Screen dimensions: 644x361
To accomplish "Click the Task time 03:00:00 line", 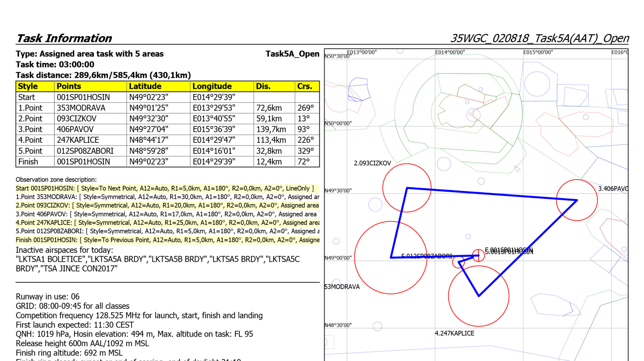I will [x=55, y=65].
